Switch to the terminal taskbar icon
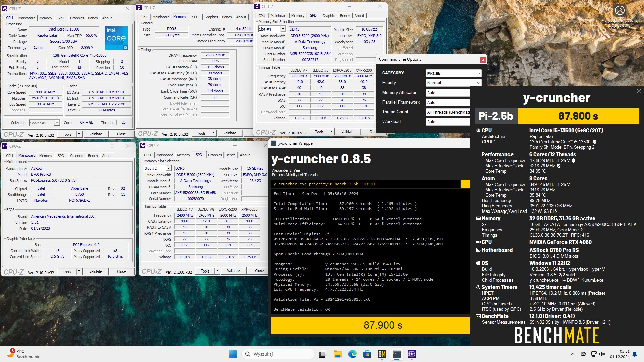Image resolution: width=644 pixels, height=362 pixels. click(397, 354)
